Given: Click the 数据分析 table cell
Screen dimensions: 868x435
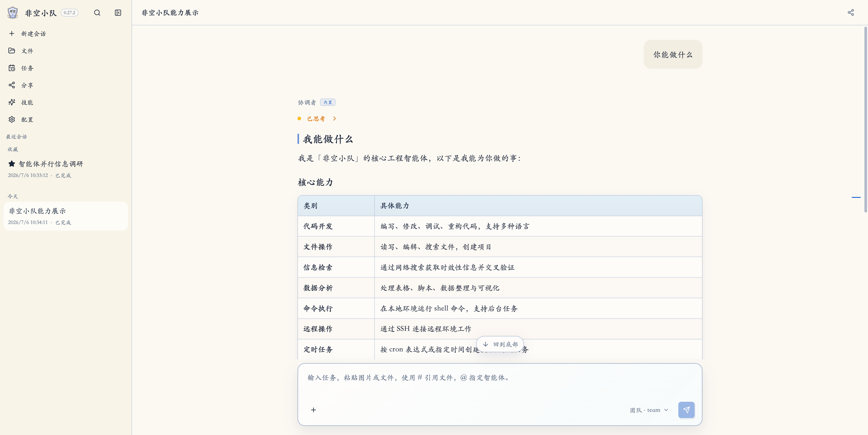Looking at the screenshot, I should point(336,288).
